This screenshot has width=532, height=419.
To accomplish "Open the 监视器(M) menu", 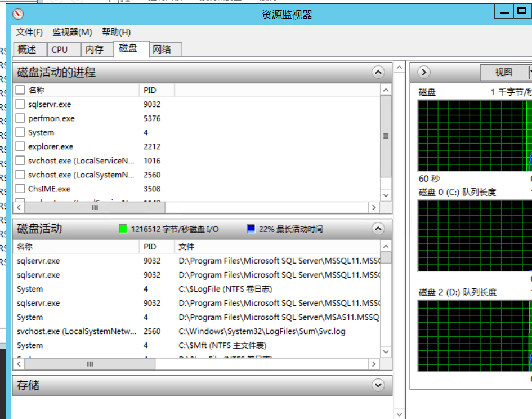I will [72, 32].
